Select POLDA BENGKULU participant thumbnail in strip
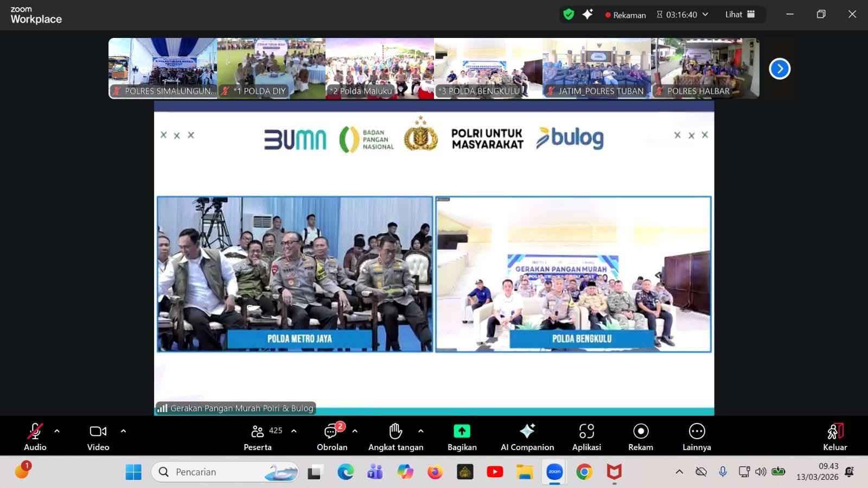 pyautogui.click(x=488, y=68)
